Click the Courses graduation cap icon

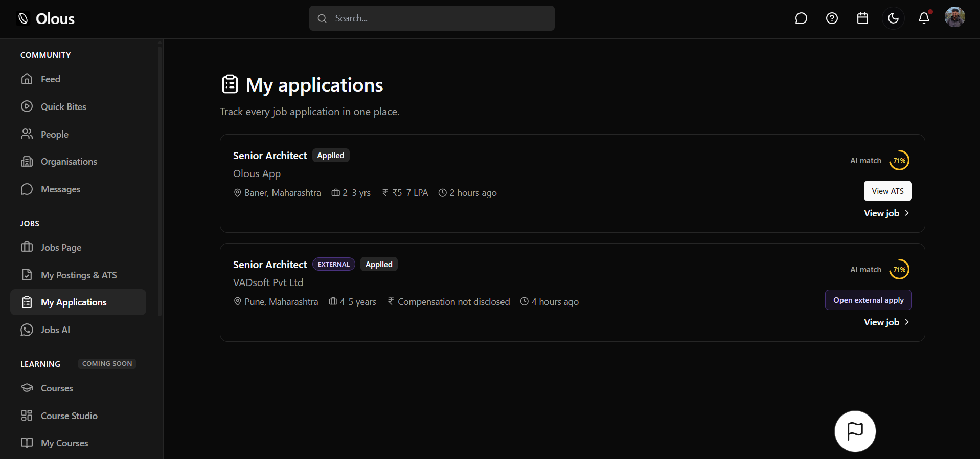coord(27,388)
